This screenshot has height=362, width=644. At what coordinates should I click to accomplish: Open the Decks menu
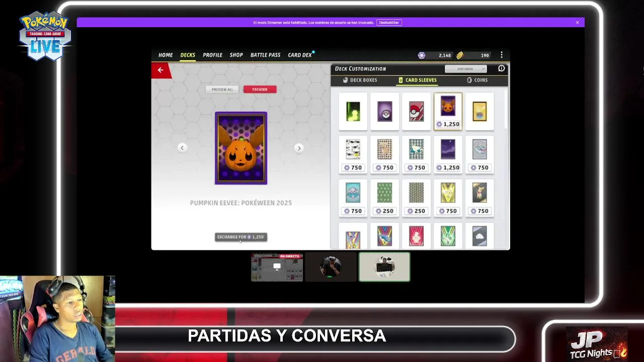click(188, 55)
